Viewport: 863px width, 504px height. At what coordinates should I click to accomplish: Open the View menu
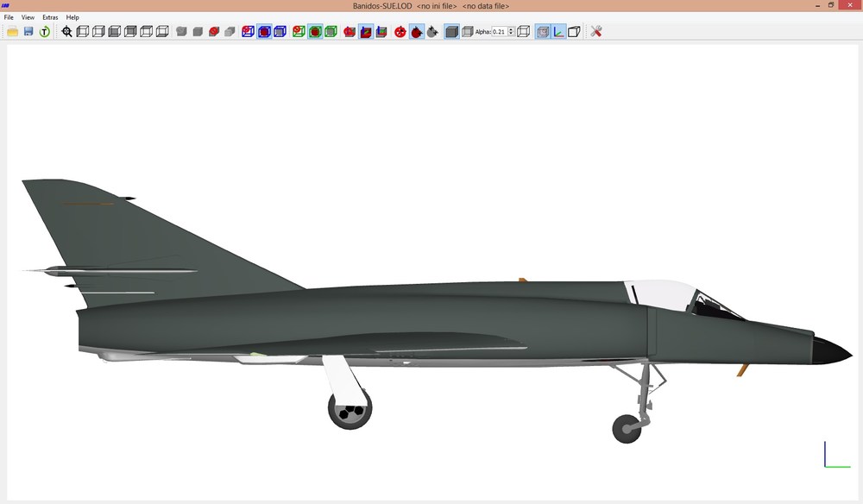point(28,17)
